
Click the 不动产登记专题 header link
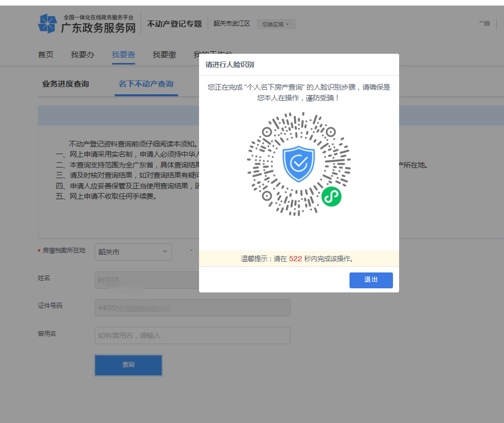click(174, 24)
